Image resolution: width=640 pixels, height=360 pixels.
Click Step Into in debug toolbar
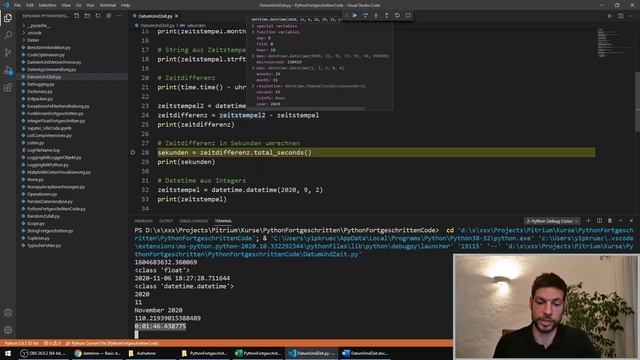coord(376,16)
